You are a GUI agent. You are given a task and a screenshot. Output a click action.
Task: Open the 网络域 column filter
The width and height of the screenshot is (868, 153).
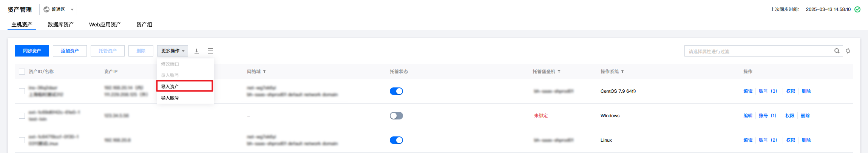click(x=264, y=72)
